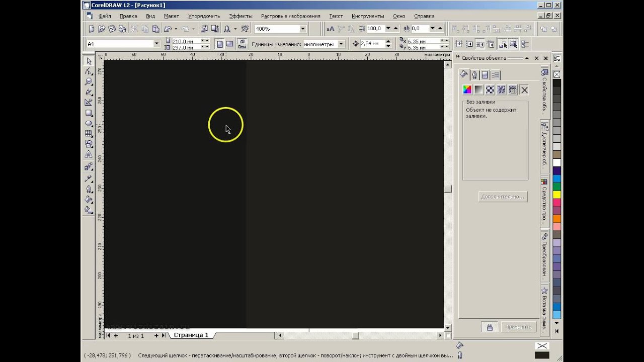Switch to Страница 1 page tab
The image size is (644, 362).
191,335
